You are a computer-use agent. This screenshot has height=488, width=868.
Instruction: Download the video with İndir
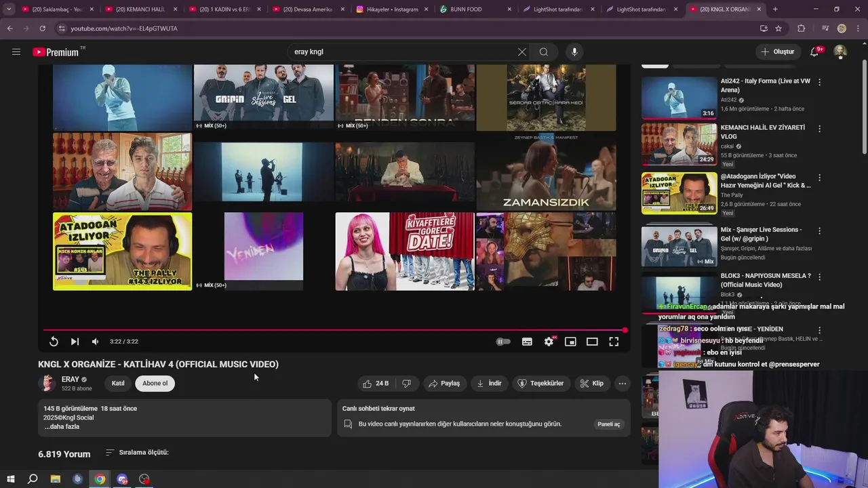(x=489, y=384)
